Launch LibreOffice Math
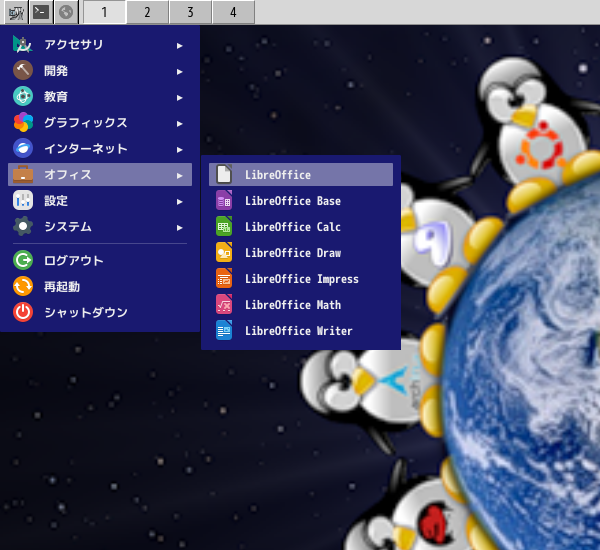This screenshot has height=550, width=600. [x=301, y=305]
